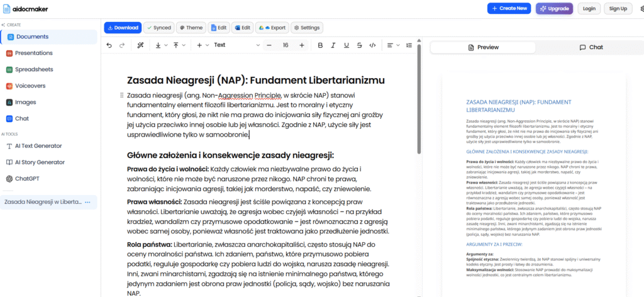Click the import down-arrow icon
Viewport: 644px width, 297px height.
[158, 45]
